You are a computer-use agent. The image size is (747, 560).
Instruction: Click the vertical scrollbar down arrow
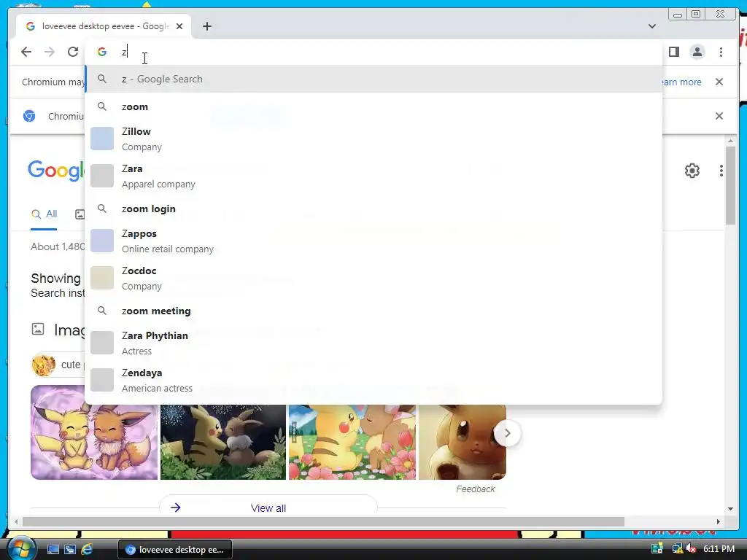(730, 509)
